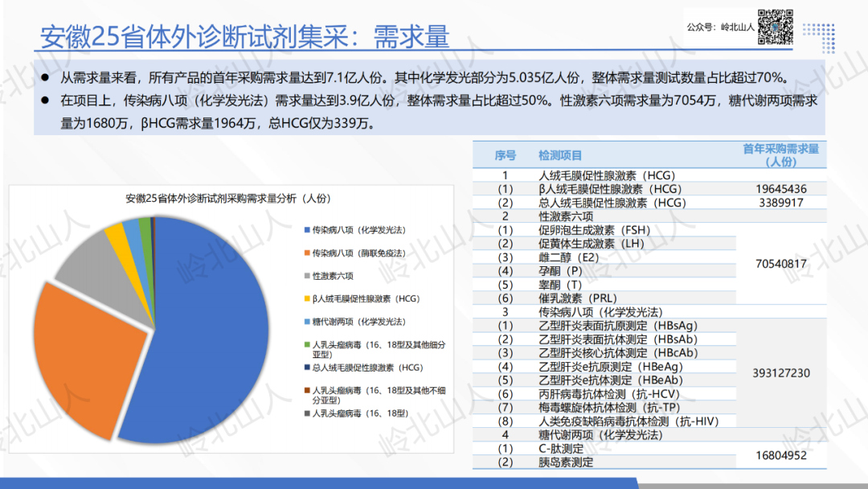Click the yellow pie slice
The width and height of the screenshot is (868, 489).
coord(118,236)
